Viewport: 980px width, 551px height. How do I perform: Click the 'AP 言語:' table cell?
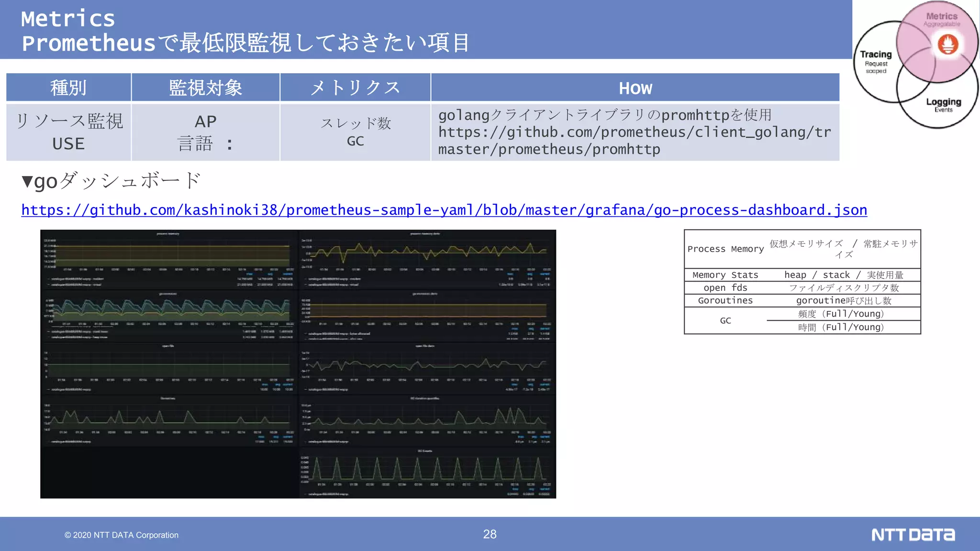pyautogui.click(x=206, y=132)
